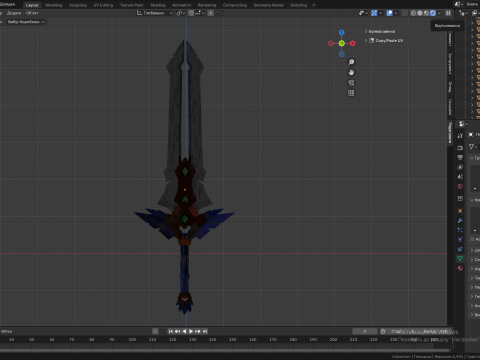The image size is (480, 360).
Task: Click the zoom view magnifier icon
Action: (x=351, y=62)
